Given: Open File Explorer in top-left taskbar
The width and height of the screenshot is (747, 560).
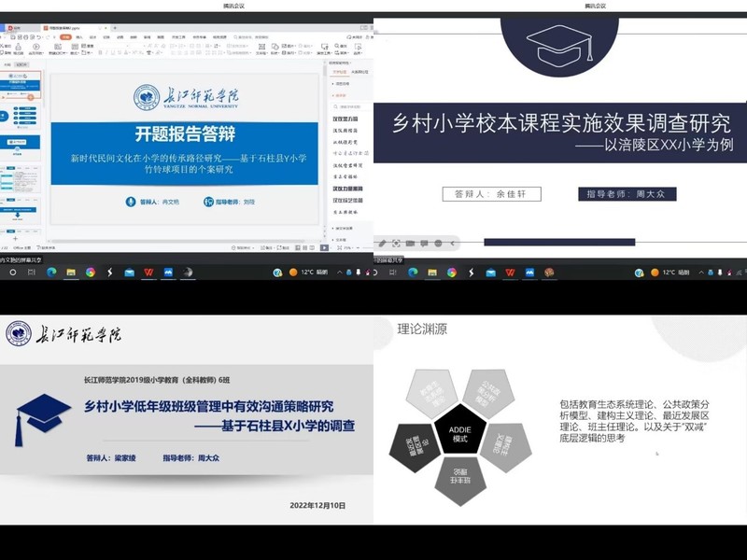Looking at the screenshot, I should 71,273.
